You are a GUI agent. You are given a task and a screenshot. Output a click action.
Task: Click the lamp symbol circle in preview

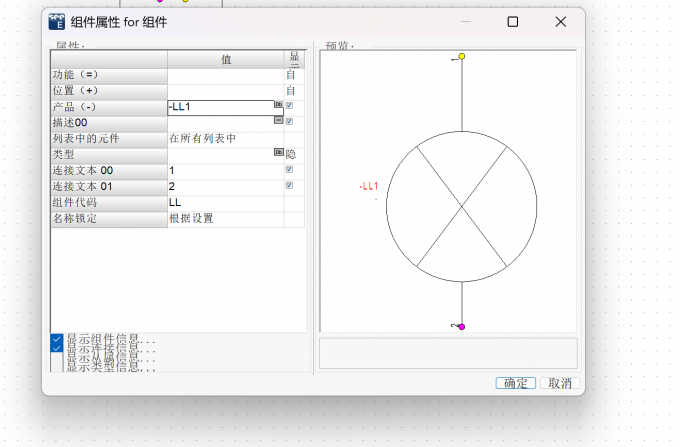(461, 206)
